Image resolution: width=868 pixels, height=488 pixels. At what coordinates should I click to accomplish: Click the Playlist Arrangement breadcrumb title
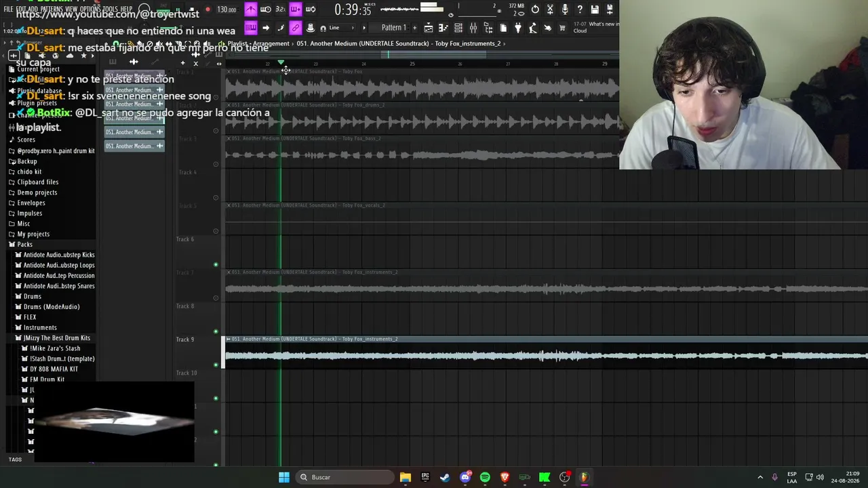pos(258,43)
